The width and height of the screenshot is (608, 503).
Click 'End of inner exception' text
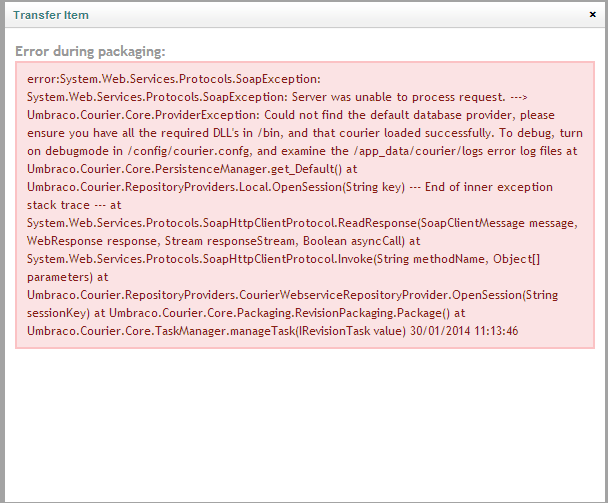[489, 187]
